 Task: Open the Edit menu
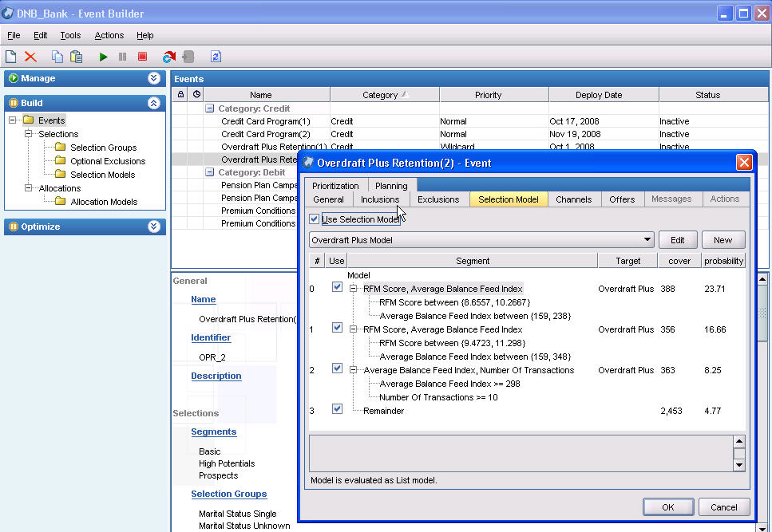point(41,35)
